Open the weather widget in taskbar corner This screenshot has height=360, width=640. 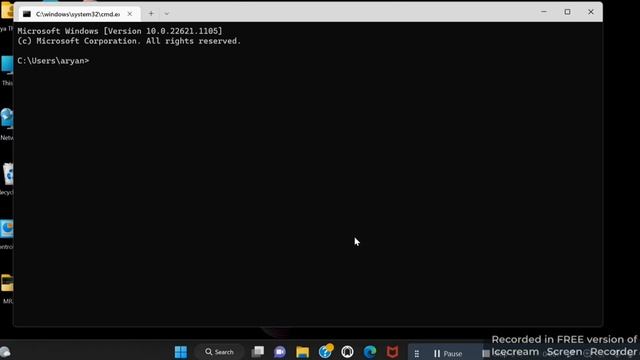tap(5, 352)
